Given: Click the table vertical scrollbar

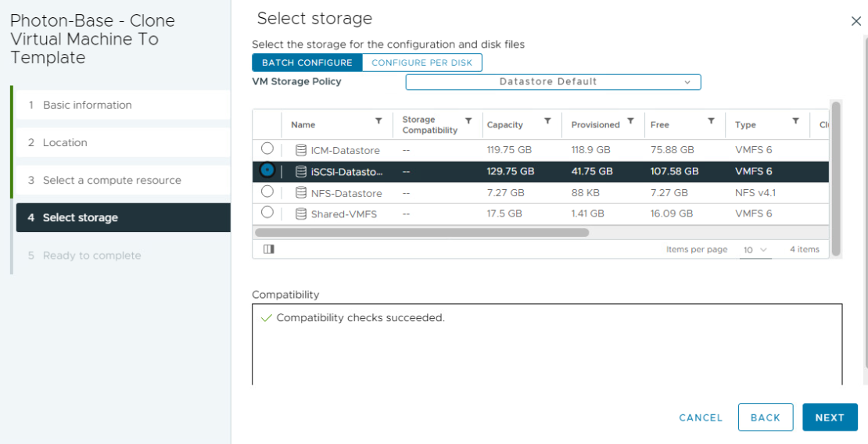Looking at the screenshot, I should tap(836, 179).
